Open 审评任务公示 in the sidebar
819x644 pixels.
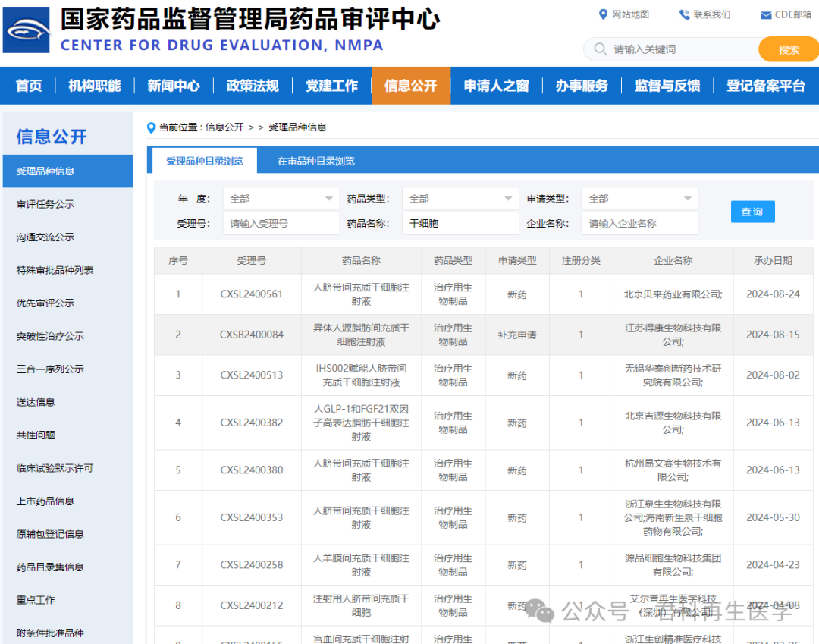click(45, 204)
